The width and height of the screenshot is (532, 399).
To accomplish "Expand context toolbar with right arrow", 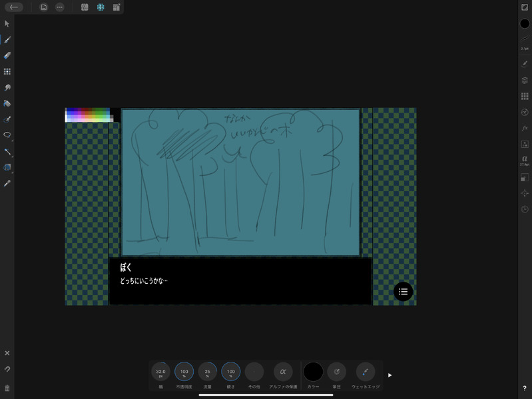I will [390, 375].
